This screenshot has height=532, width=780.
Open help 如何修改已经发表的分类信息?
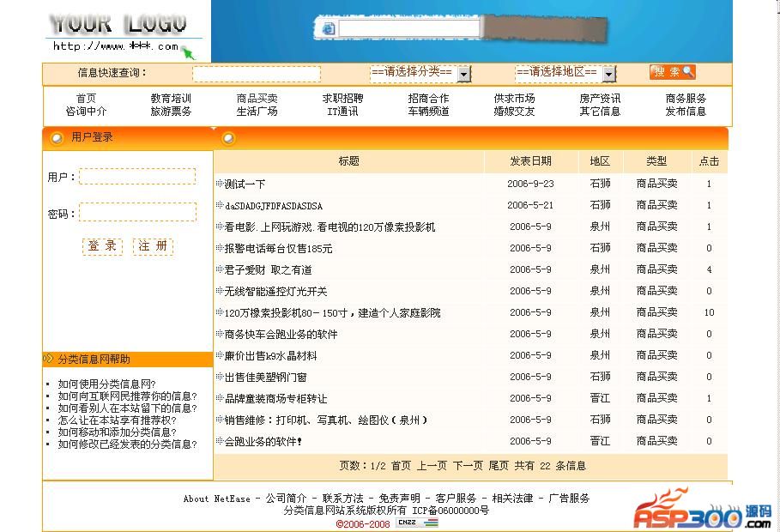[127, 444]
